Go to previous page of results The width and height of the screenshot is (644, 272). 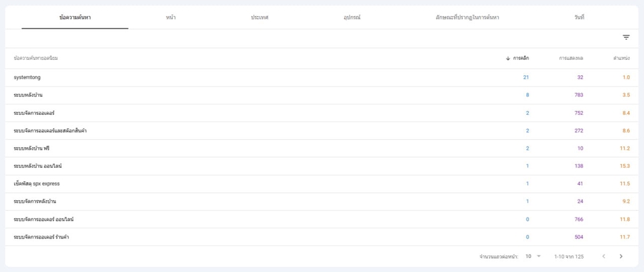tap(603, 257)
